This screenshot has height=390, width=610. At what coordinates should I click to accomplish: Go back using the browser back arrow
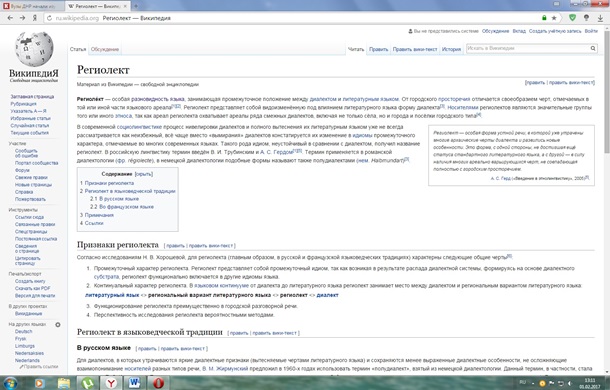coord(11,18)
